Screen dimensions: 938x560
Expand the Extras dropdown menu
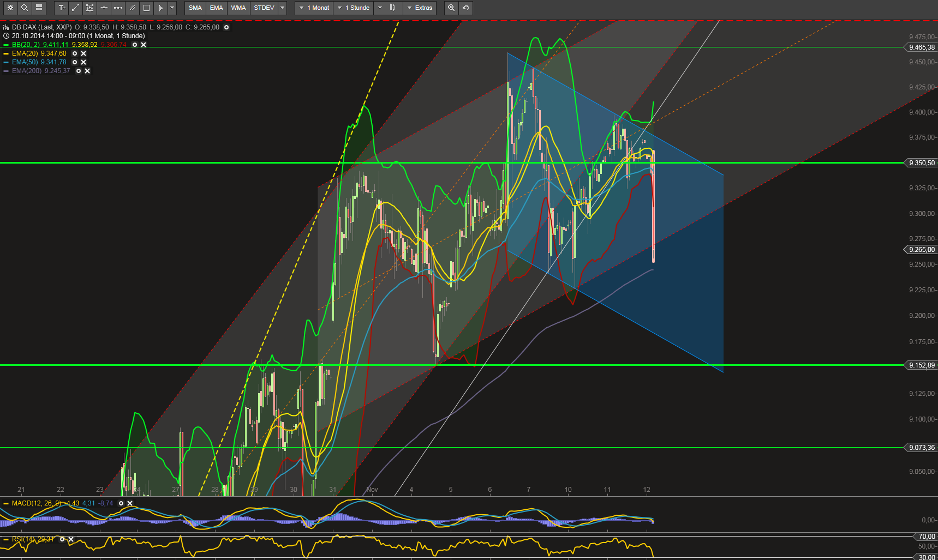click(420, 8)
